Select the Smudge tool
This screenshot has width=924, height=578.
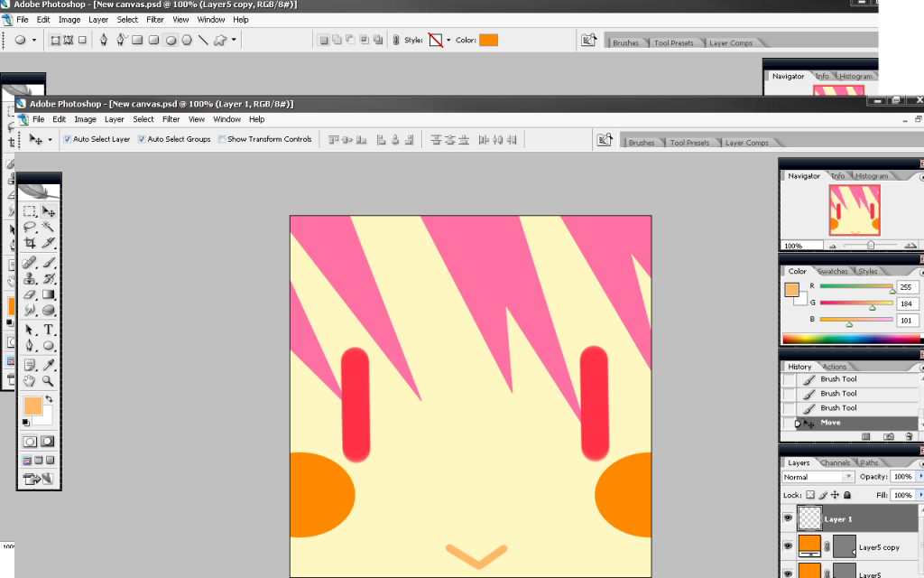(x=29, y=311)
